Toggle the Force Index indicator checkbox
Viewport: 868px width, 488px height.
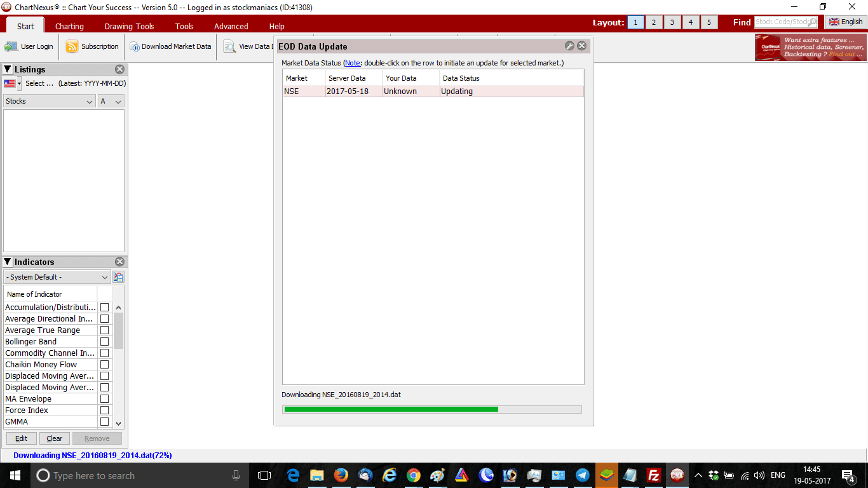click(x=104, y=410)
